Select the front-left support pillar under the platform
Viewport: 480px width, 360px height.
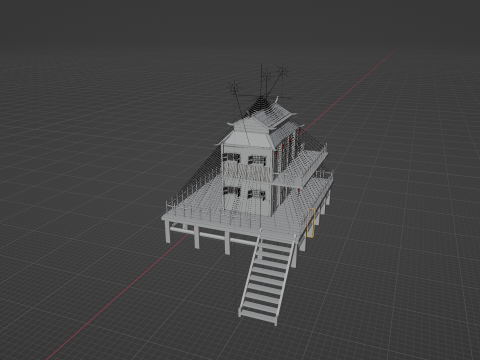tap(168, 232)
